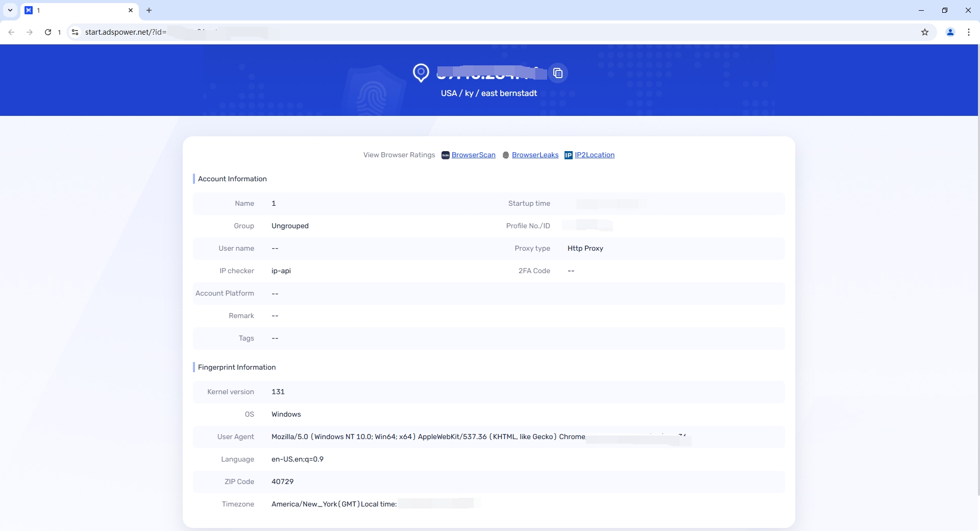Restore down the browser window
The height and width of the screenshot is (531, 980).
pos(945,10)
